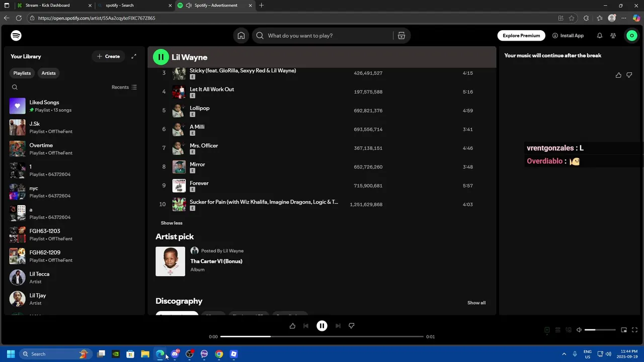Image resolution: width=644 pixels, height=362 pixels.
Task: Click Explore Premium button
Action: coord(521,36)
